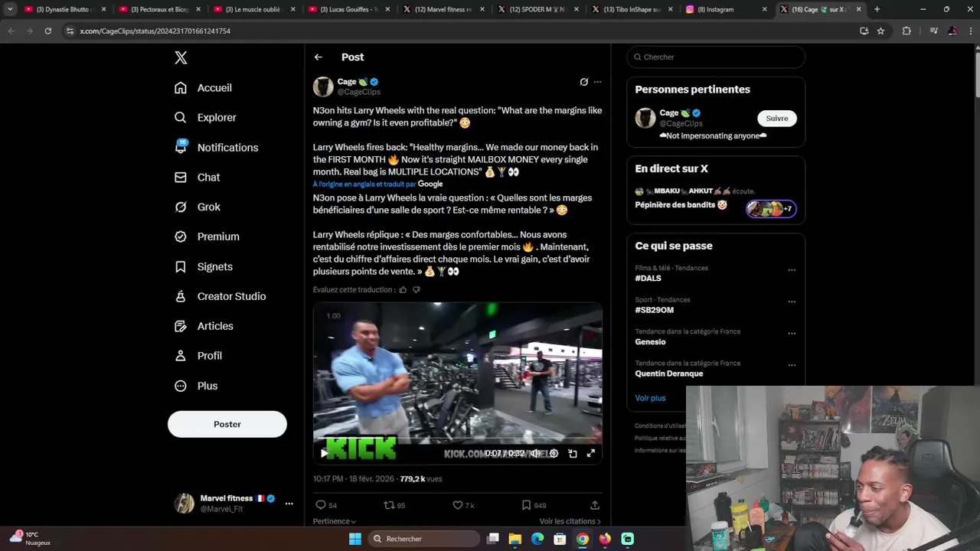980x551 pixels.
Task: Mute the video volume
Action: point(535,453)
